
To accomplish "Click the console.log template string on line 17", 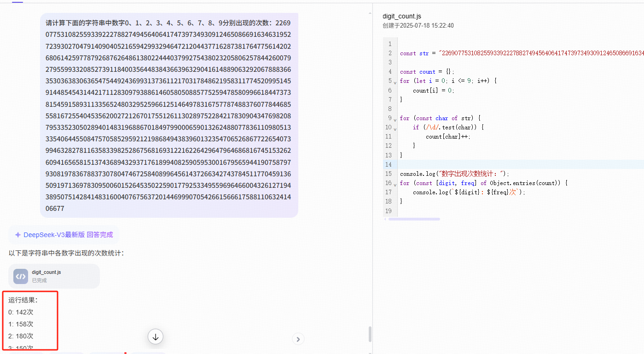I will 469,192.
